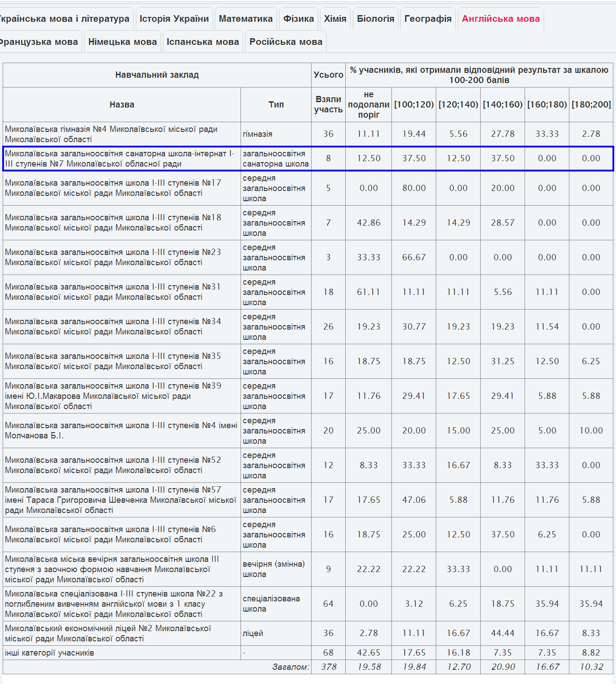Select the інші категорії учасників row
The width and height of the screenshot is (616, 684).
point(49,653)
